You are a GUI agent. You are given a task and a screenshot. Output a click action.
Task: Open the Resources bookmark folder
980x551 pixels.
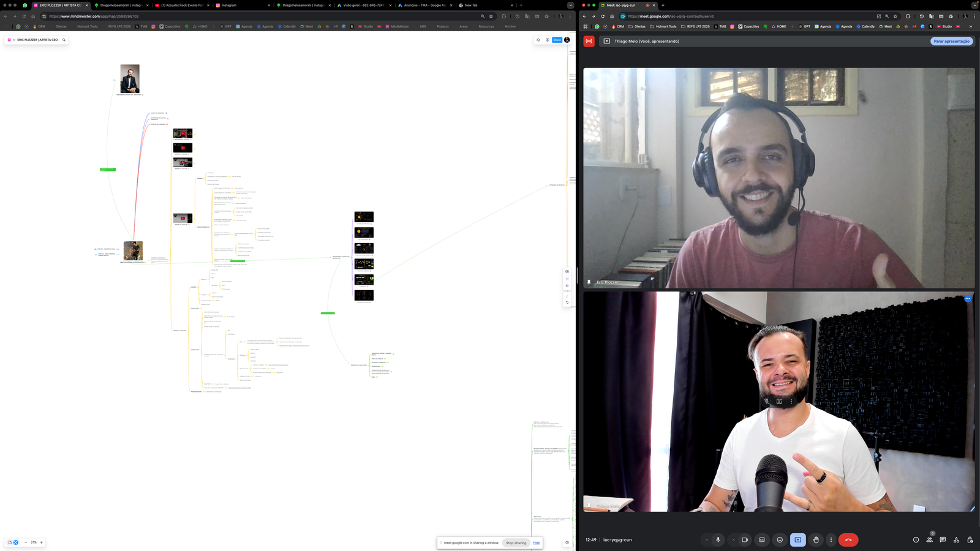pos(484,26)
